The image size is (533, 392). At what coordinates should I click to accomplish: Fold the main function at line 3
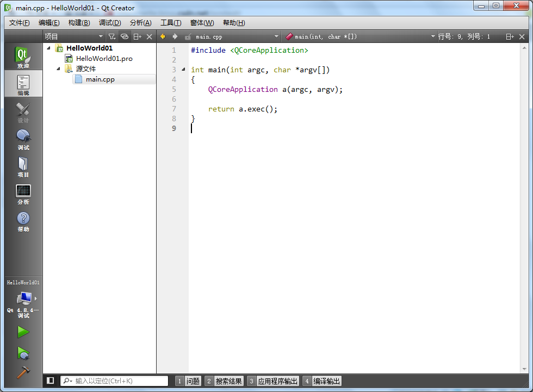coord(184,69)
